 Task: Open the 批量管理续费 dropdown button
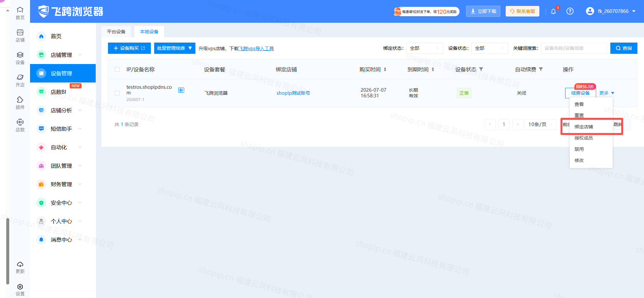175,48
